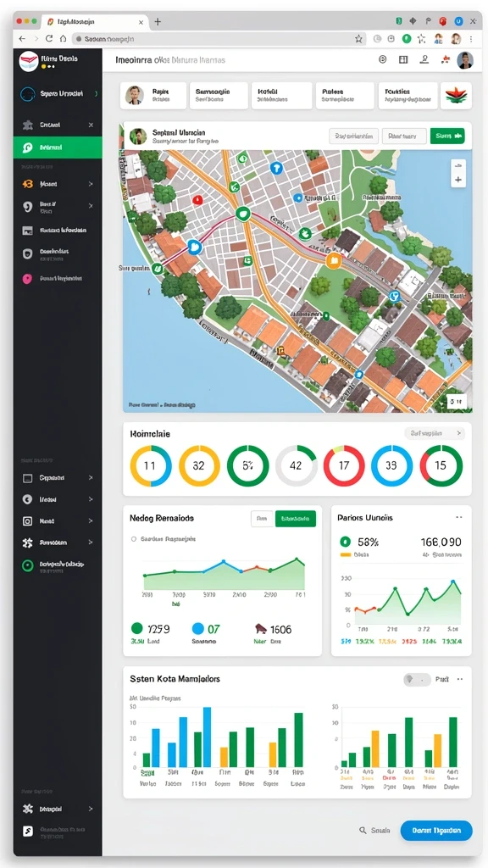Click the pink circle sidebar icon
488x868 pixels.
pyautogui.click(x=27, y=278)
